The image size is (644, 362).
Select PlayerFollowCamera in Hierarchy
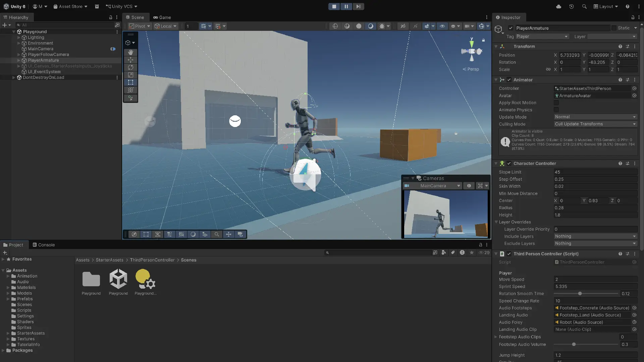click(x=48, y=55)
